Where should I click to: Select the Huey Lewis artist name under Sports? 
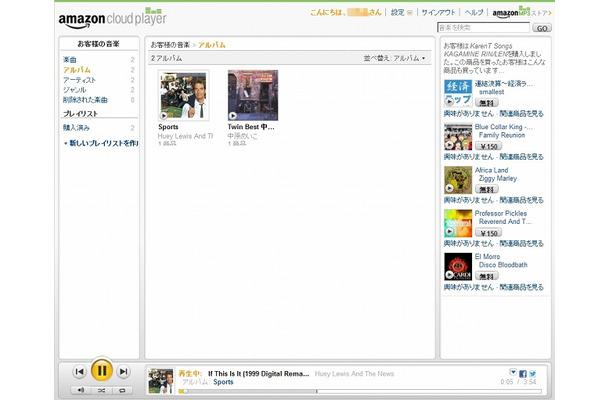[185, 136]
